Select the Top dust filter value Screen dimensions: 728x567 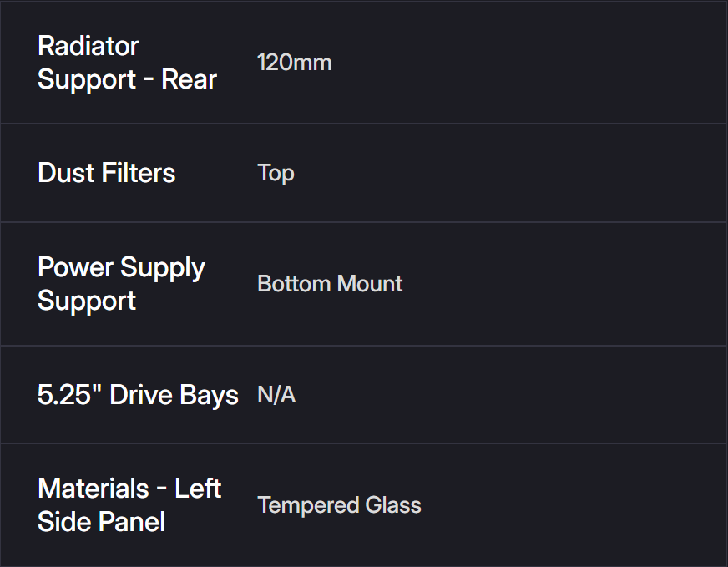[x=276, y=173]
